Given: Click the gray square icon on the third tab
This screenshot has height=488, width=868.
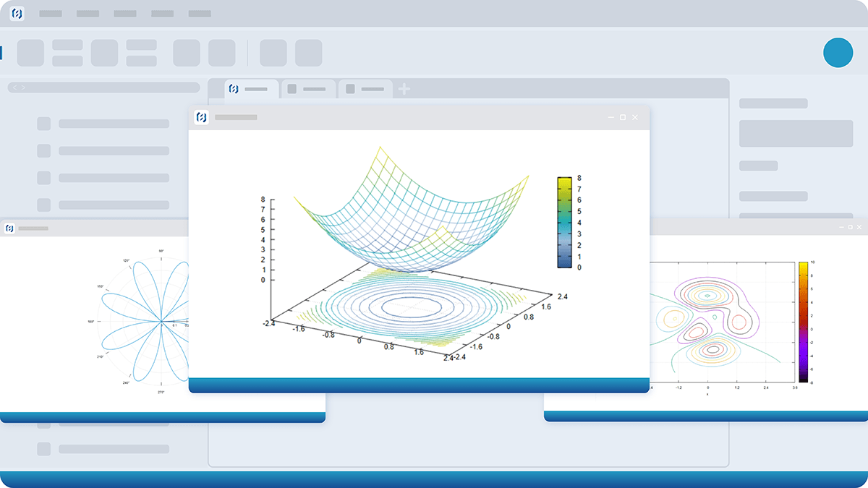Looking at the screenshot, I should 350,89.
